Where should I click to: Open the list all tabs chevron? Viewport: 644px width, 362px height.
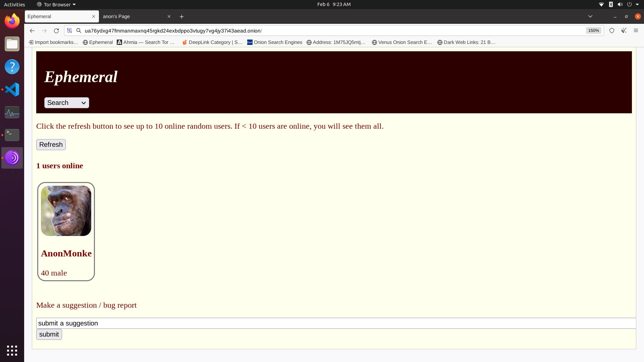tap(590, 16)
